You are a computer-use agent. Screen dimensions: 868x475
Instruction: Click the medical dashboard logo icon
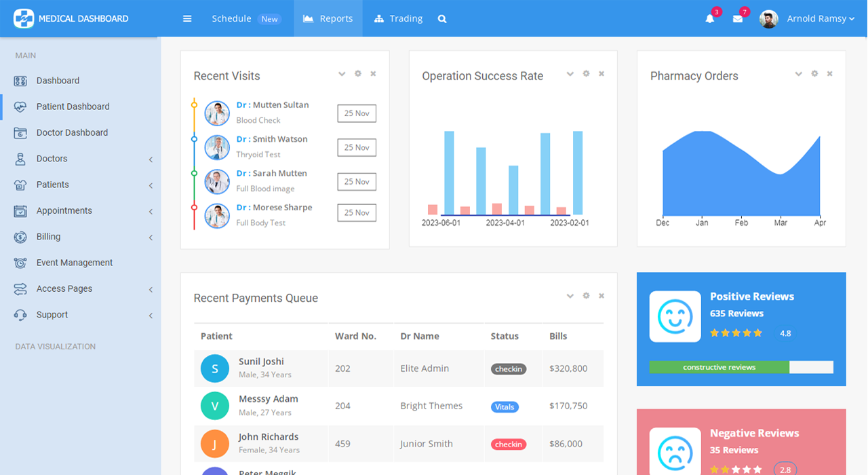24,18
